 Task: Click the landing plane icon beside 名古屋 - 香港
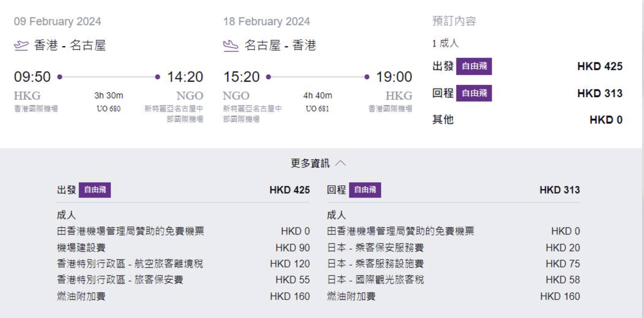(x=231, y=46)
